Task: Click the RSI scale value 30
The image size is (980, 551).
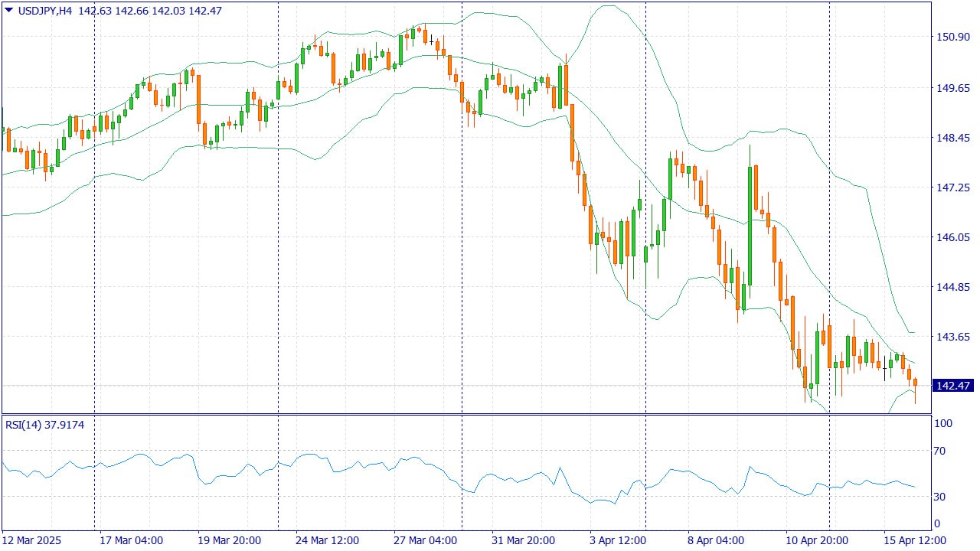Action: pos(941,497)
